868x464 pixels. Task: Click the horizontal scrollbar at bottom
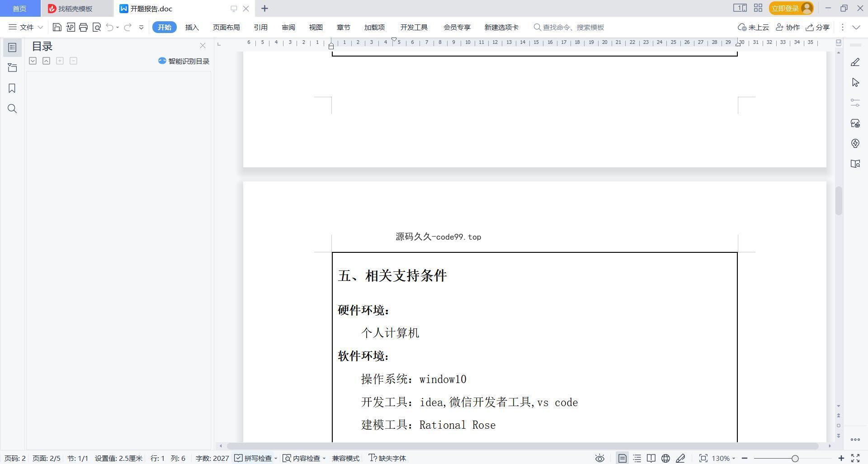(x=523, y=446)
